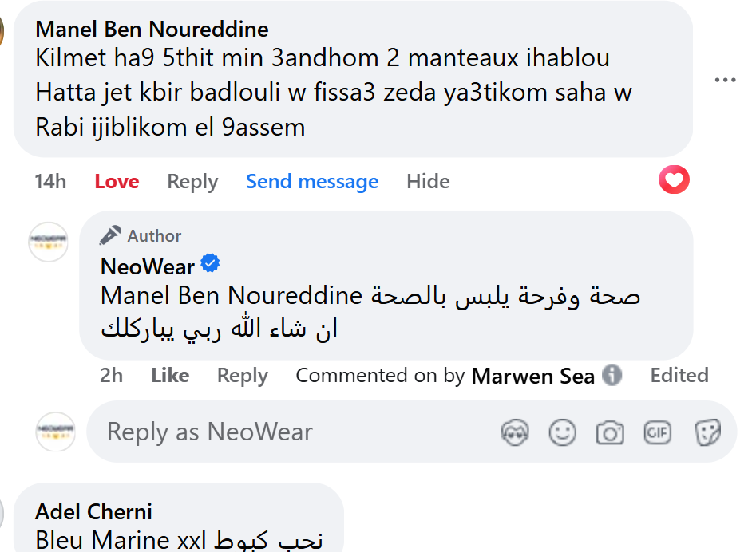The image size is (756, 552).
Task: Click NeoWear profile picture beside author reply
Action: point(49,241)
